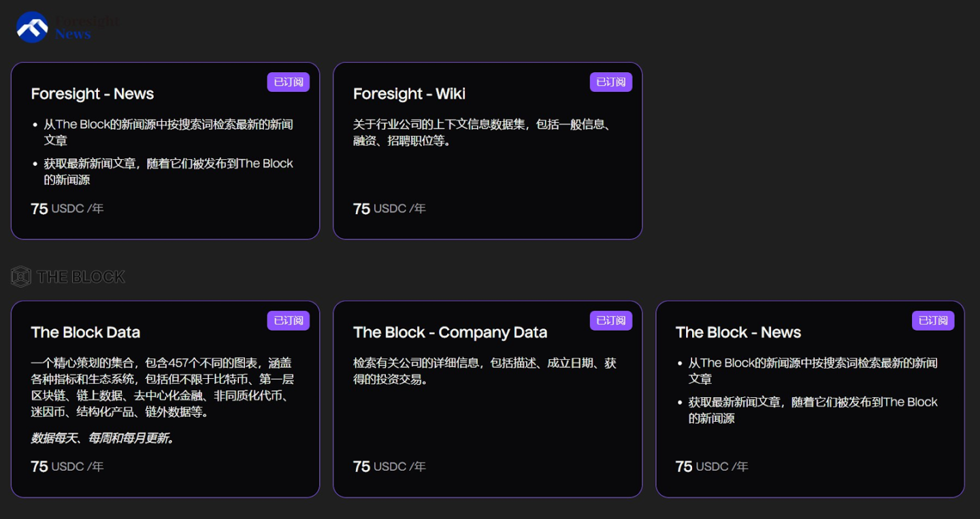
Task: Click the 75 USDC price on Foresight - Wiki
Action: (x=389, y=209)
